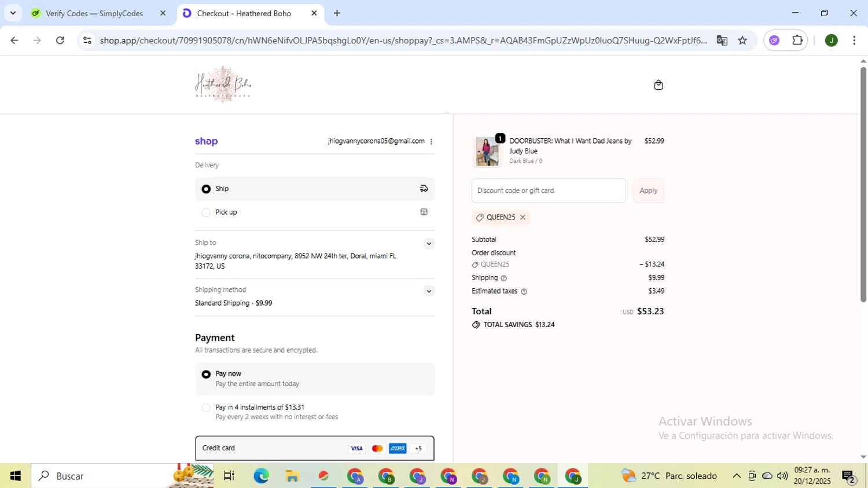868x488 pixels.
Task: Open Chrome three-dot menu
Action: 854,41
